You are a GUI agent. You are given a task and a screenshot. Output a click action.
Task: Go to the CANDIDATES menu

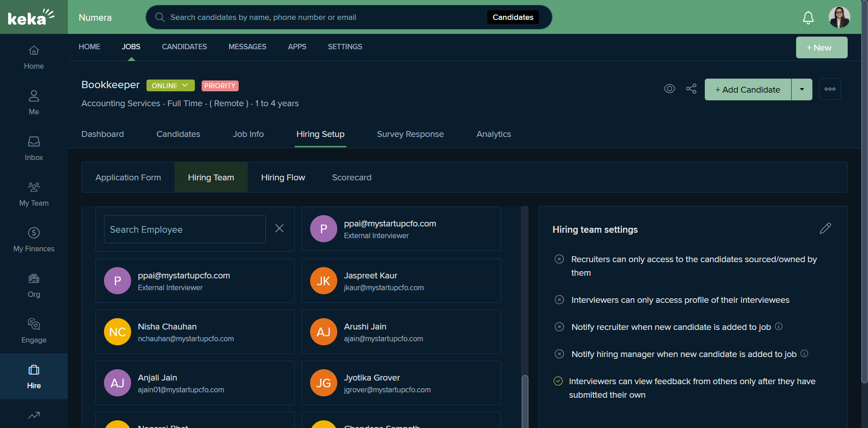tap(184, 47)
